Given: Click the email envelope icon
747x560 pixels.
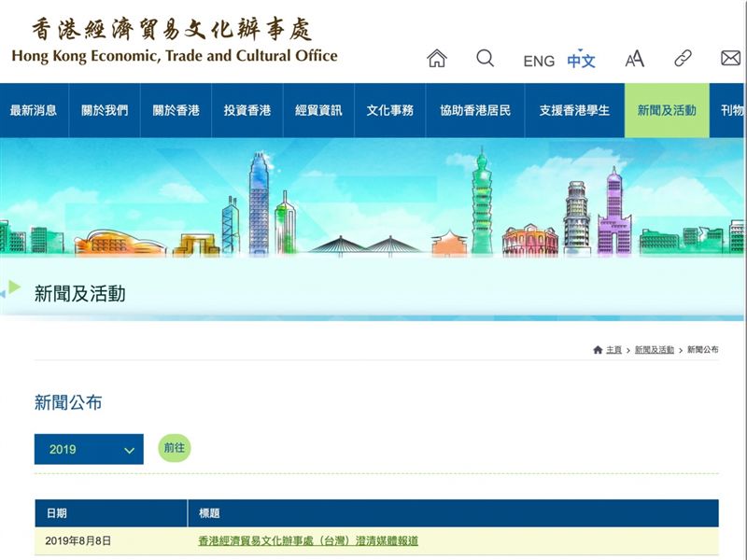Looking at the screenshot, I should [x=730, y=59].
